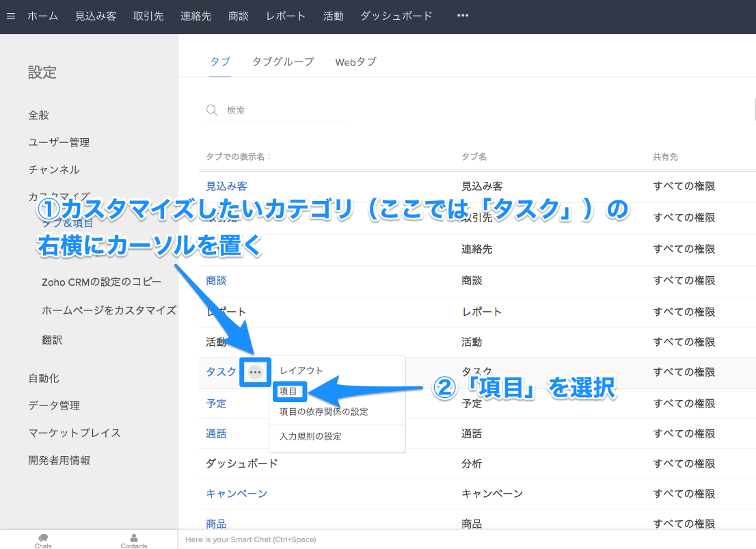Open the 見込み客 tab link in list
The width and height of the screenshot is (756, 549).
[x=227, y=186]
